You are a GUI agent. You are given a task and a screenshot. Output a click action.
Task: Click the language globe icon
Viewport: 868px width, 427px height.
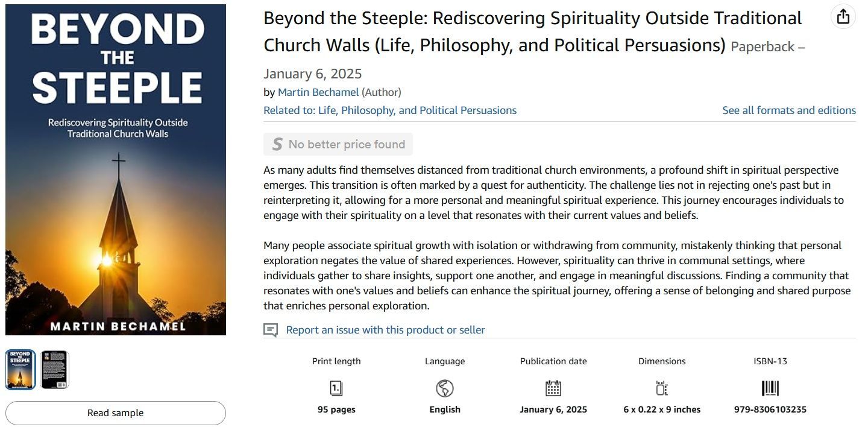(x=445, y=388)
